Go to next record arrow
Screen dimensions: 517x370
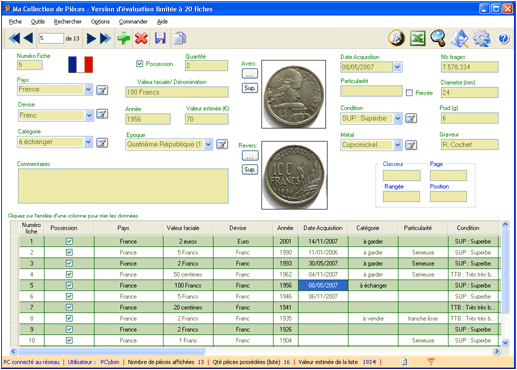coord(91,38)
